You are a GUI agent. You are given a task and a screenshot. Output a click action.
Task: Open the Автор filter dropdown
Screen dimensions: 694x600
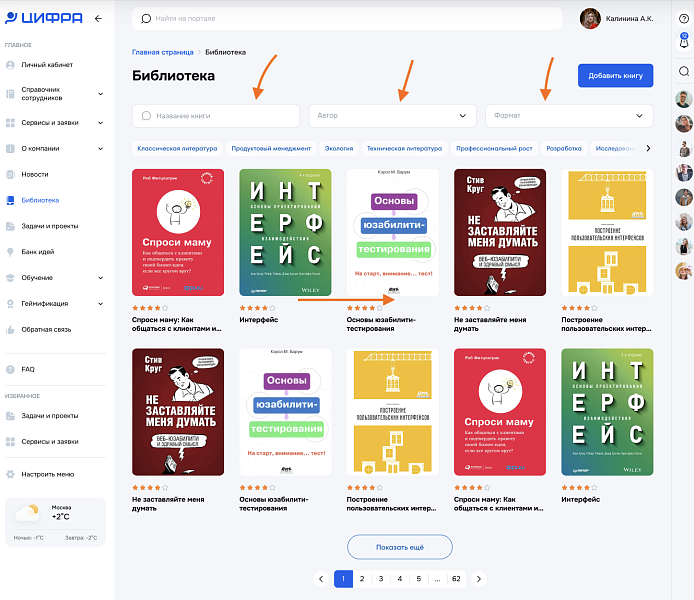392,116
